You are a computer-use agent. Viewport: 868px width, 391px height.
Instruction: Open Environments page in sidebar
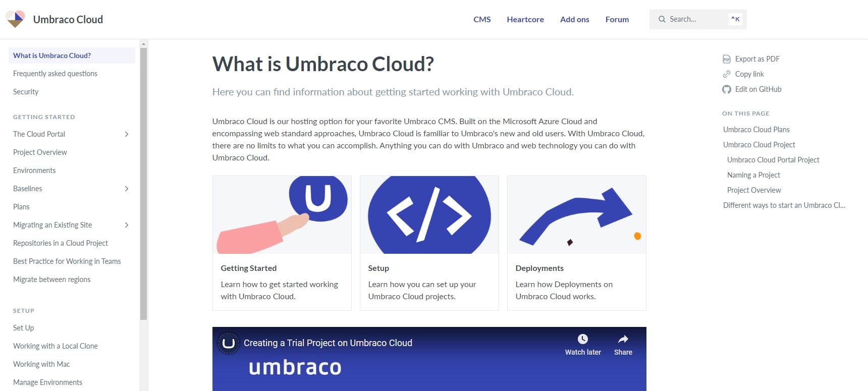tap(34, 171)
